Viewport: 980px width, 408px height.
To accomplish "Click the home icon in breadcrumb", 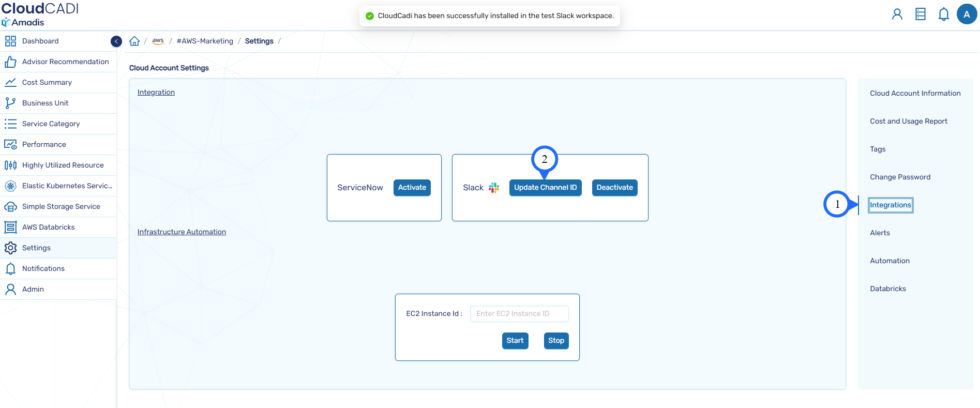I will [x=134, y=41].
